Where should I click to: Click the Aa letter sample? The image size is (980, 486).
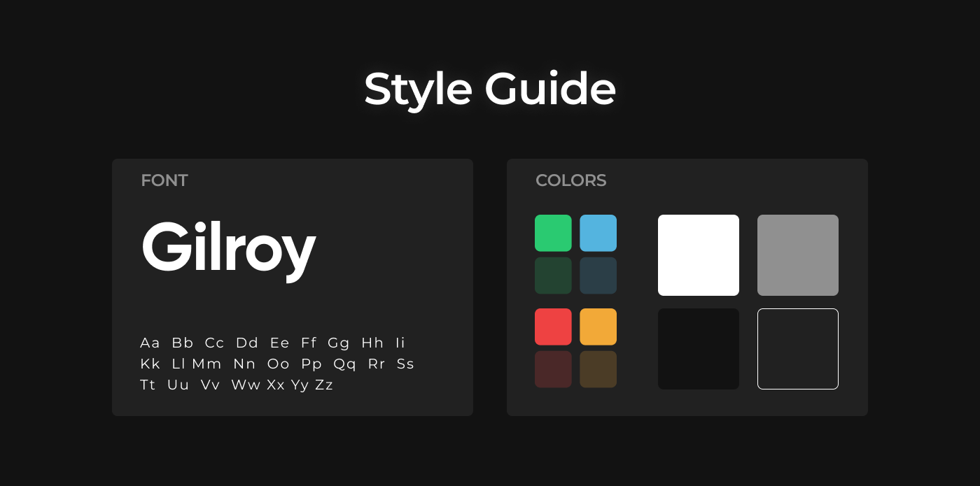pos(150,343)
